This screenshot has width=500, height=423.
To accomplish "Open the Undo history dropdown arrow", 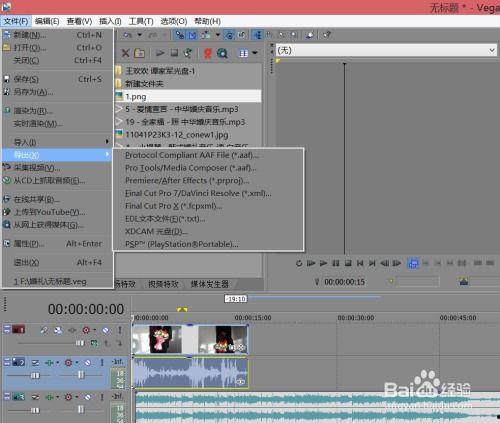I will (140, 35).
